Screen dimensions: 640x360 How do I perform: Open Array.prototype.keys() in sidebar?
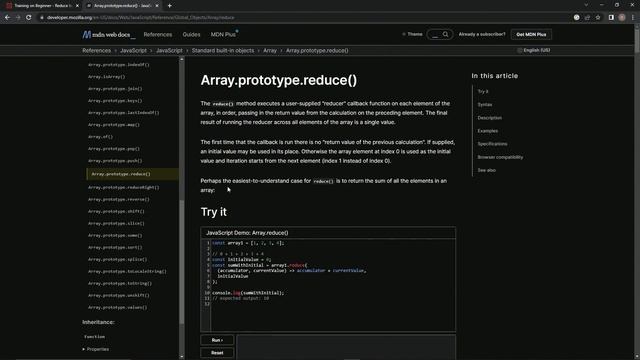pyautogui.click(x=115, y=100)
